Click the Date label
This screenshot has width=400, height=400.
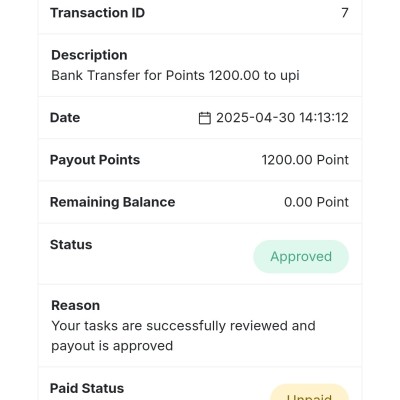(x=65, y=118)
